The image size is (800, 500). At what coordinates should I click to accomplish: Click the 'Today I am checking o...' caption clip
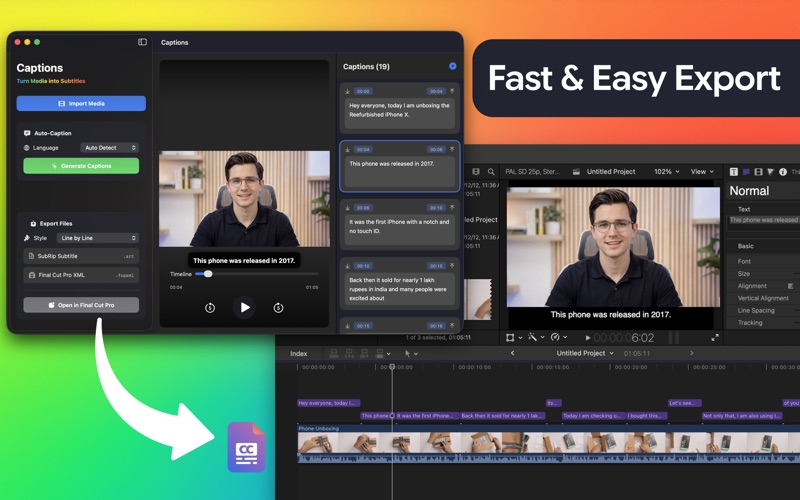[x=593, y=416]
